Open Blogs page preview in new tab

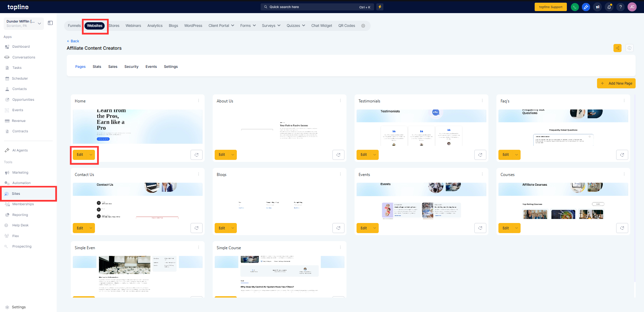tap(338, 228)
